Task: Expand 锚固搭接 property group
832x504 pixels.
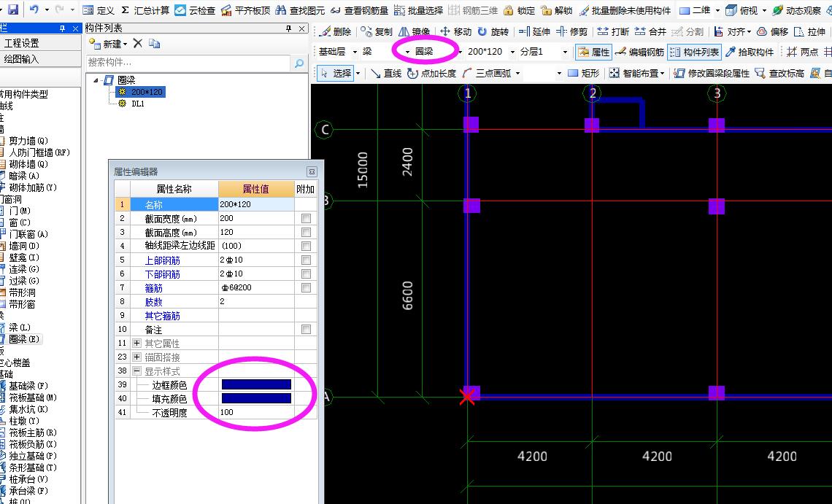Action: tap(136, 357)
